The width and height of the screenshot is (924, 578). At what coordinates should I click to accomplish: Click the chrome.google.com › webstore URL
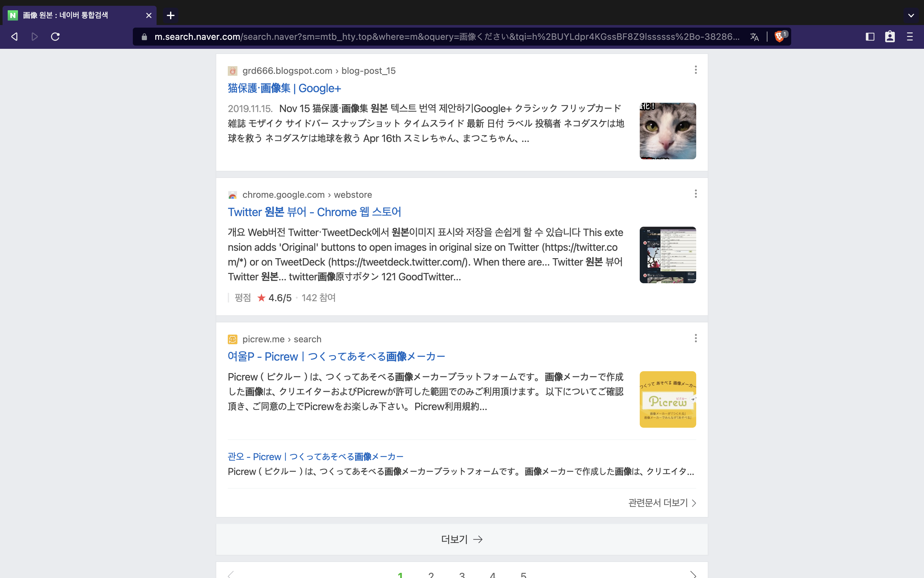point(307,195)
